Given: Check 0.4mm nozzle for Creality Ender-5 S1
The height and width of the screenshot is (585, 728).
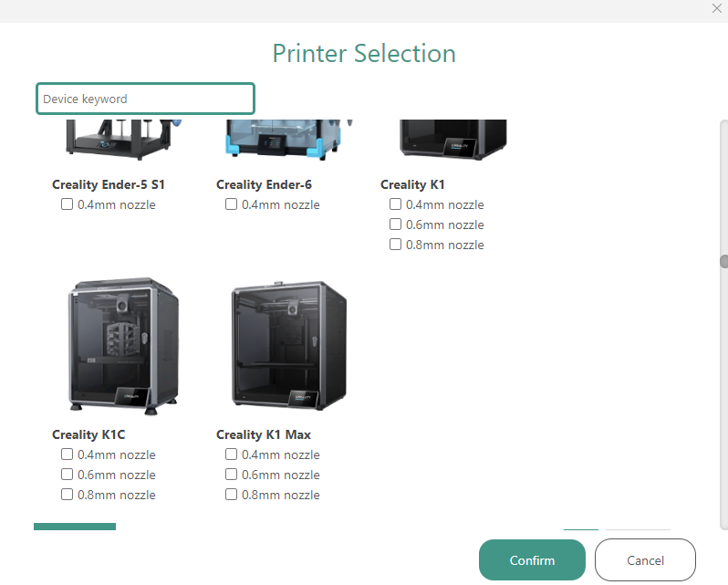Looking at the screenshot, I should (x=67, y=204).
